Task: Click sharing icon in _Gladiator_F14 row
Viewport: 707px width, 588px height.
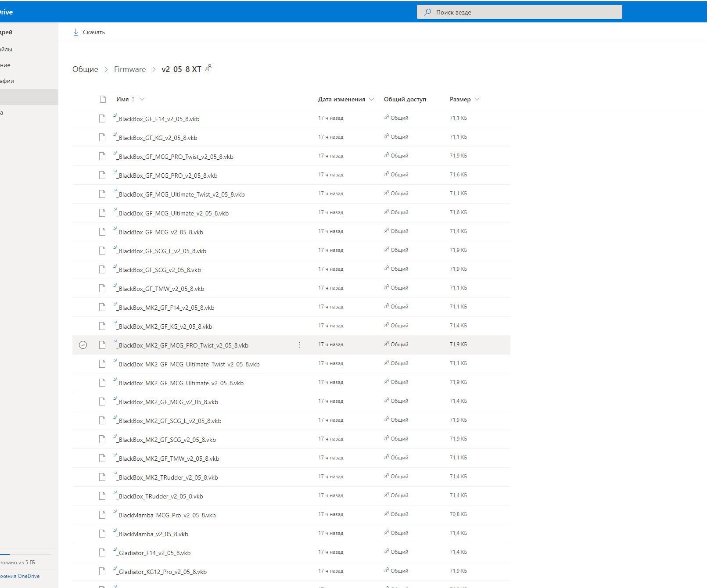Action: (x=387, y=551)
